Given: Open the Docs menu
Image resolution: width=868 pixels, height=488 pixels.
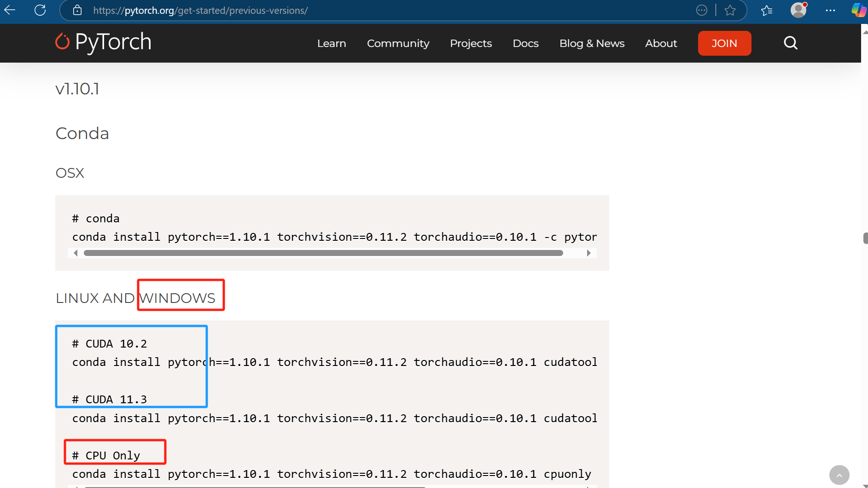Looking at the screenshot, I should [x=526, y=43].
